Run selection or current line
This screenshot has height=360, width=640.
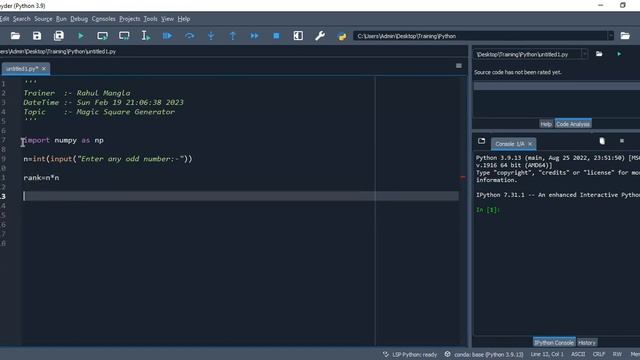tap(146, 36)
